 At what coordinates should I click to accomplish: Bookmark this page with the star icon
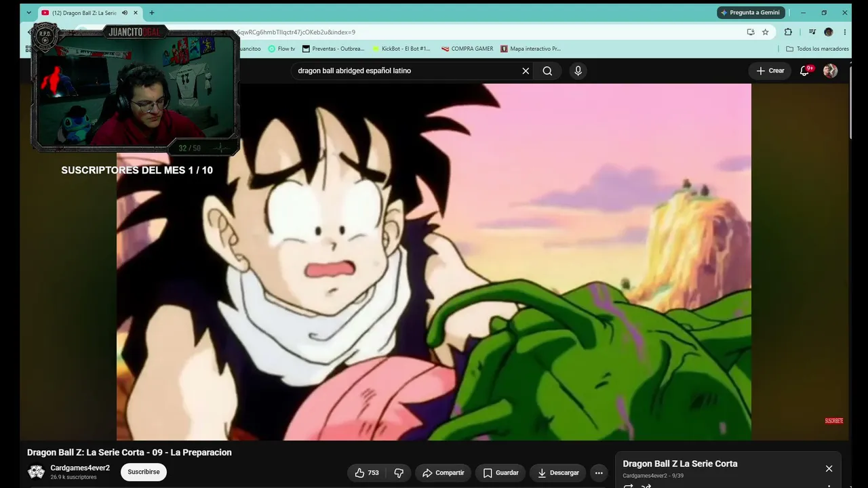(766, 32)
